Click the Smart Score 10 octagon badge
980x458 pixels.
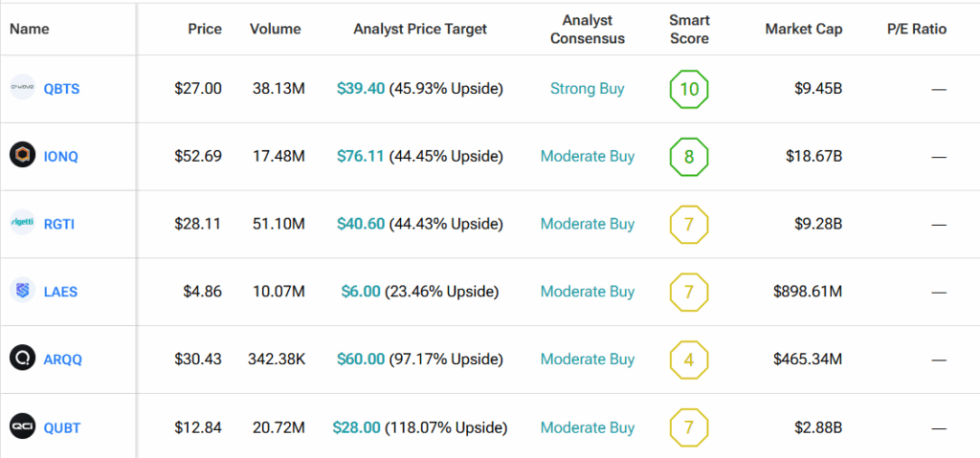(x=689, y=89)
